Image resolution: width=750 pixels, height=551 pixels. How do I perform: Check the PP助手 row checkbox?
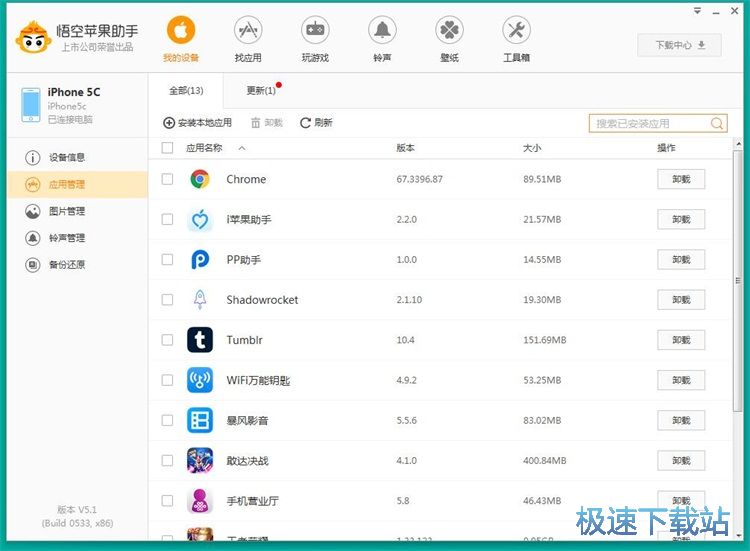tap(167, 260)
